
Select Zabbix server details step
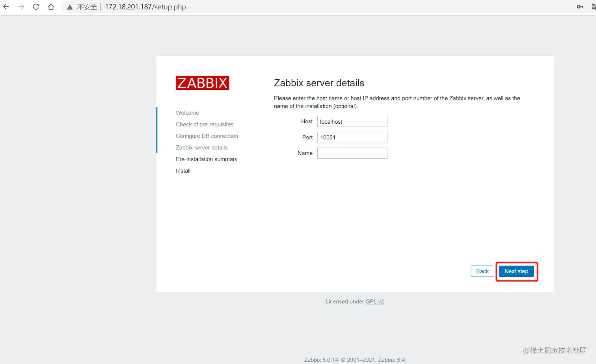click(x=201, y=148)
